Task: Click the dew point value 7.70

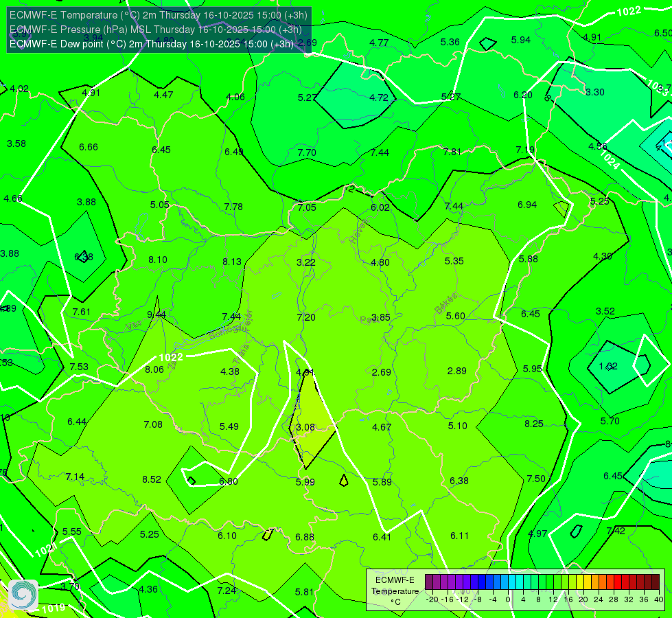Action: tap(307, 152)
